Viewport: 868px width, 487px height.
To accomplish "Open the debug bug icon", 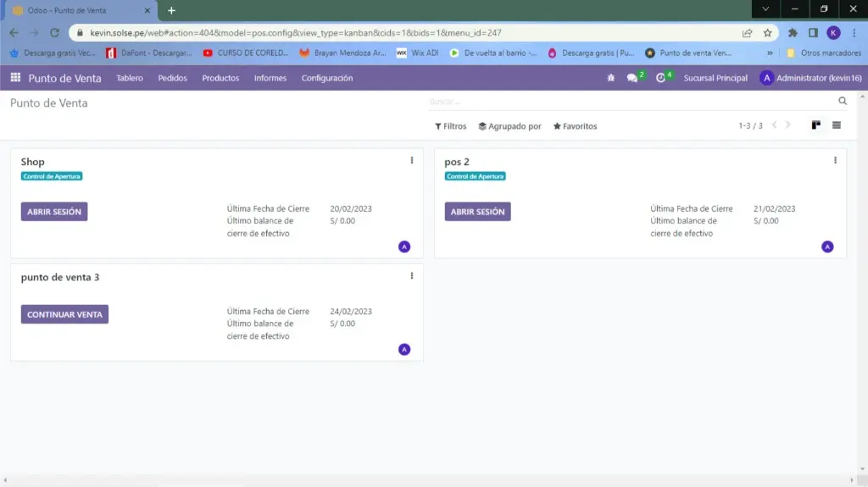I will coord(611,78).
